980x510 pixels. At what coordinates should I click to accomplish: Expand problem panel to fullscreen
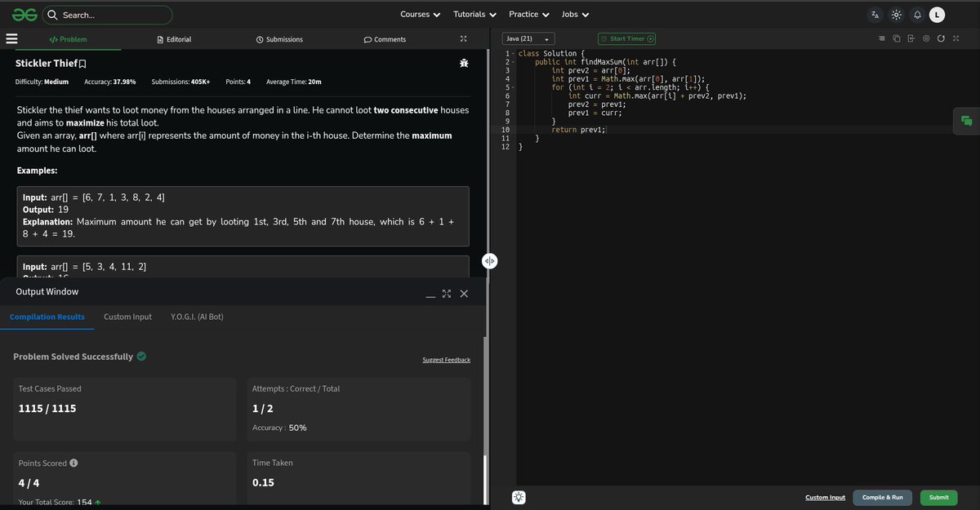[463, 38]
